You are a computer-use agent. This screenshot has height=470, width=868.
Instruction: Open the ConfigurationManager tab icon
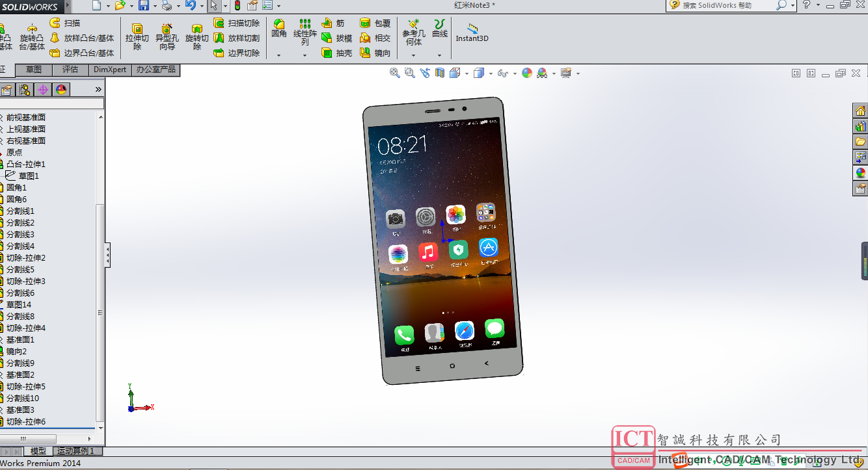pos(25,90)
